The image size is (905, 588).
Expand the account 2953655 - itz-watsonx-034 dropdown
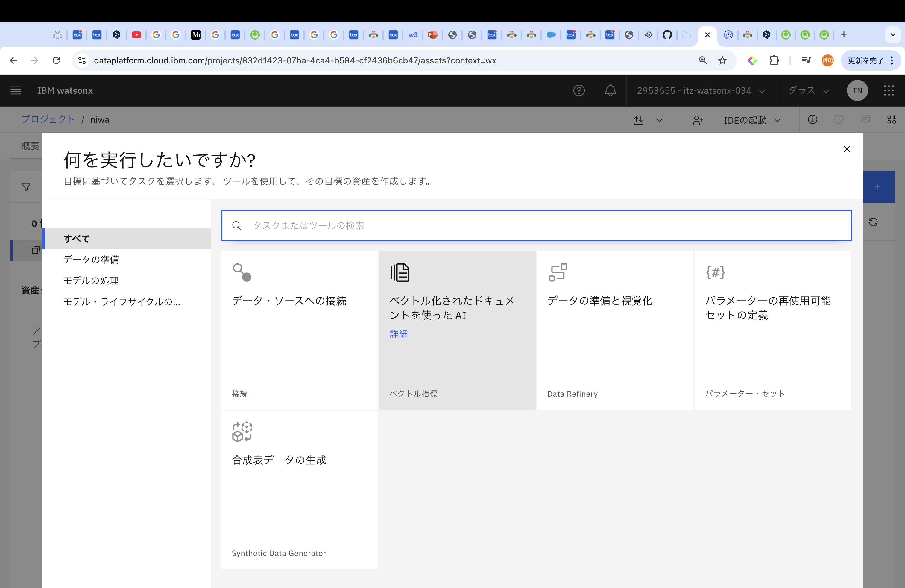click(x=701, y=90)
